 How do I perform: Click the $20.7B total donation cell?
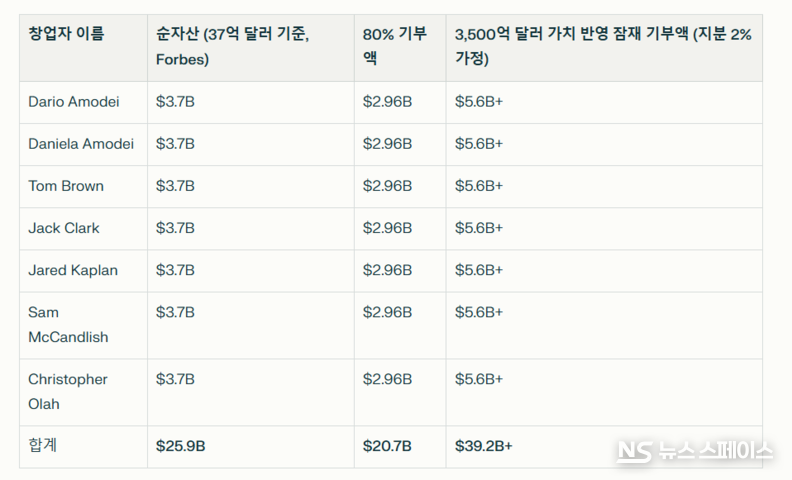387,446
